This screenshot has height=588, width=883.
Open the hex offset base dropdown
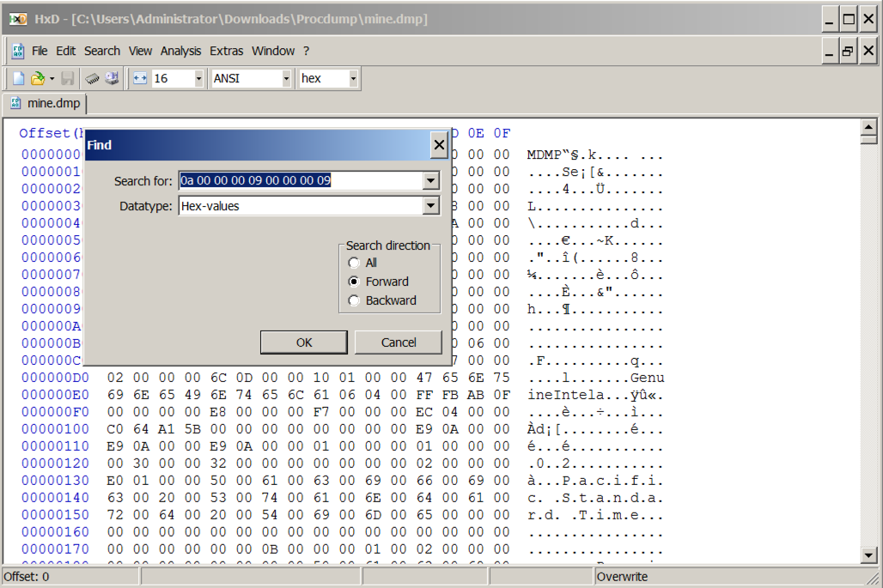tap(353, 78)
